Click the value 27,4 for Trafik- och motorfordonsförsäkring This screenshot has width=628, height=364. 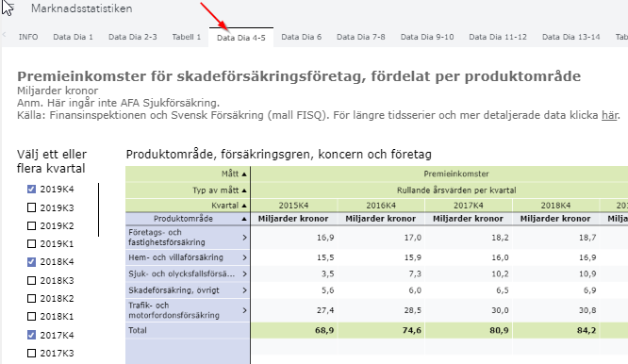pyautogui.click(x=325, y=310)
